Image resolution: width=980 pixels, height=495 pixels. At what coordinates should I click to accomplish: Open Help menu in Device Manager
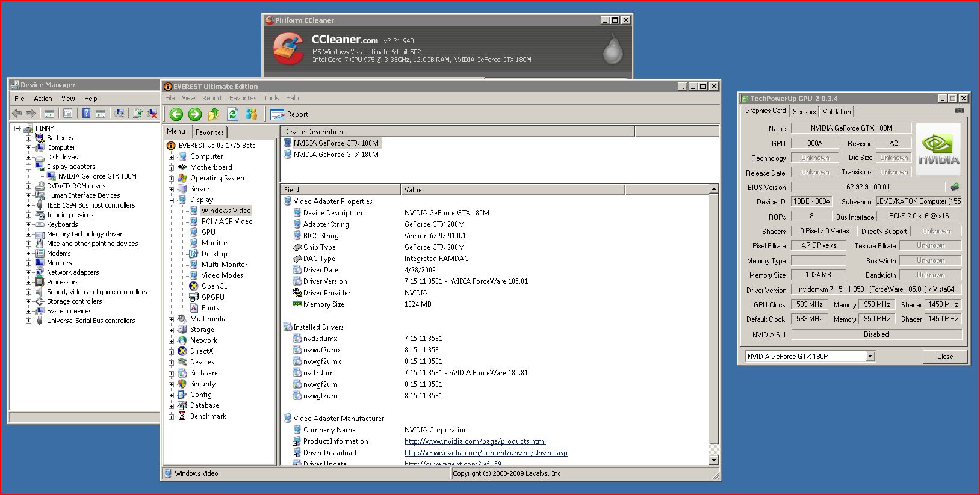pyautogui.click(x=90, y=99)
